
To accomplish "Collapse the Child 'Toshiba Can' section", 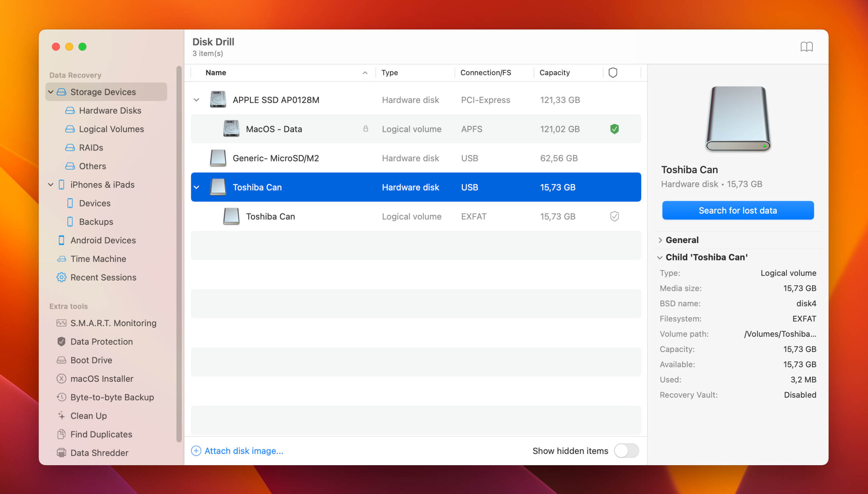I will pos(660,258).
